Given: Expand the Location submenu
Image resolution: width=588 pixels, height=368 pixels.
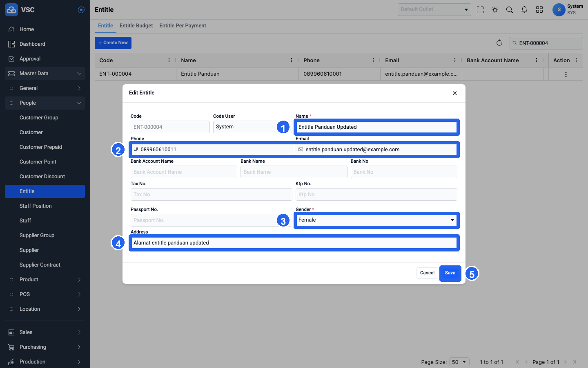Looking at the screenshot, I should [45, 309].
